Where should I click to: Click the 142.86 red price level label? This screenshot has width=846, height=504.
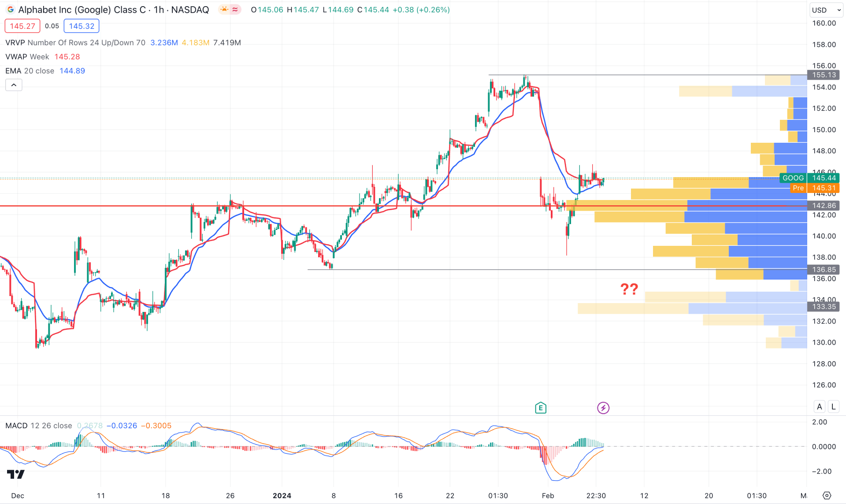824,206
